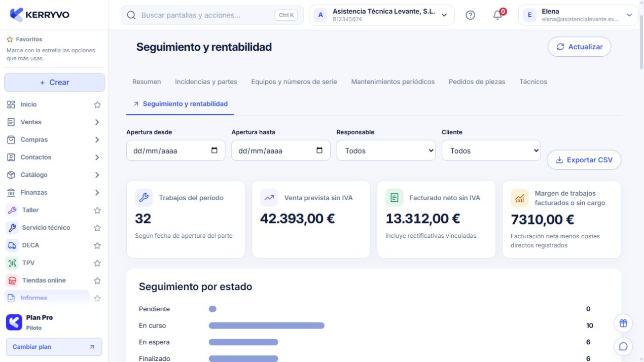Click the Apertura hasta date field
Viewport: 644px width, 362px height.
[281, 151]
